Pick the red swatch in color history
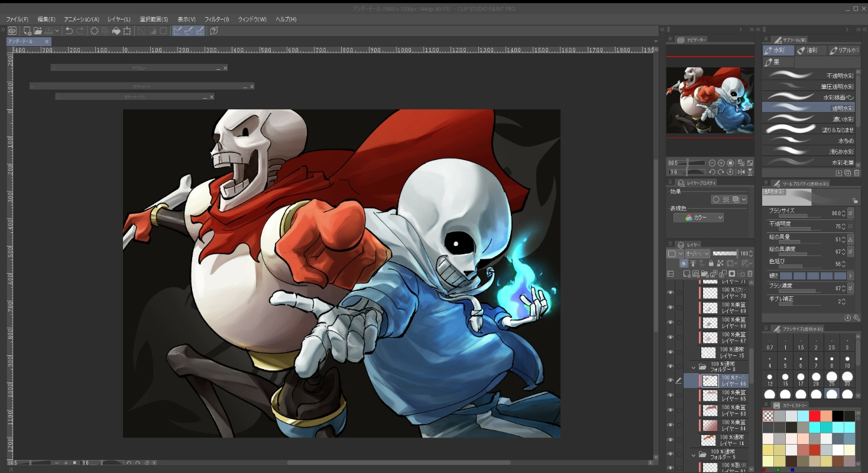The width and height of the screenshot is (868, 473). 814,416
